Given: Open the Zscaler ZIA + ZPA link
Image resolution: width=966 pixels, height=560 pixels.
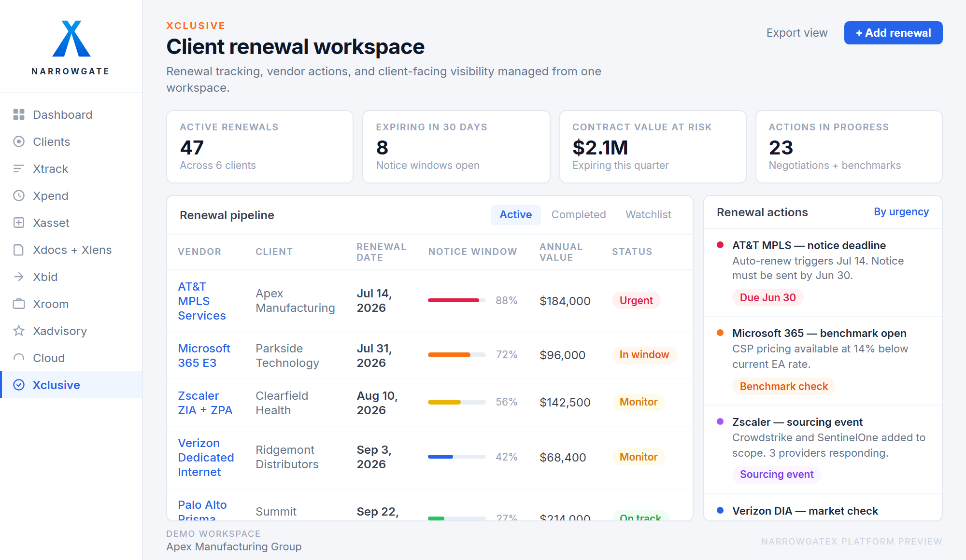Looking at the screenshot, I should coord(205,403).
